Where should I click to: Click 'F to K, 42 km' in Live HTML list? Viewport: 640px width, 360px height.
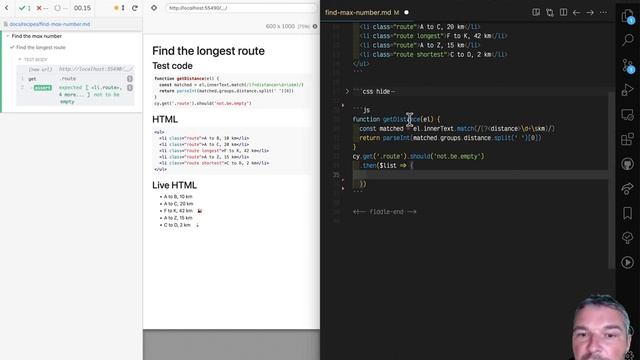point(178,211)
